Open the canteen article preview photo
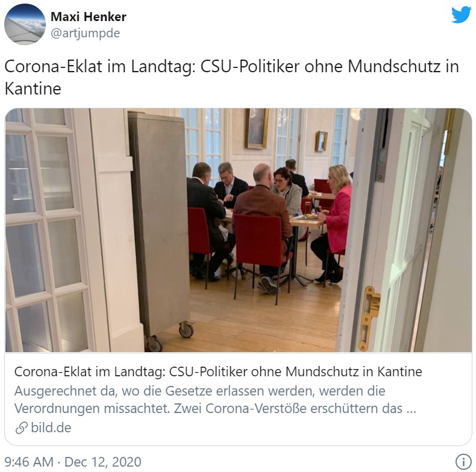 pos(239,230)
